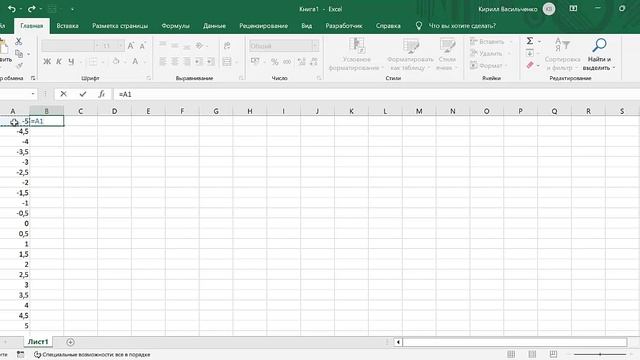Click the accounting number format icon
640x360 pixels.
point(255,62)
